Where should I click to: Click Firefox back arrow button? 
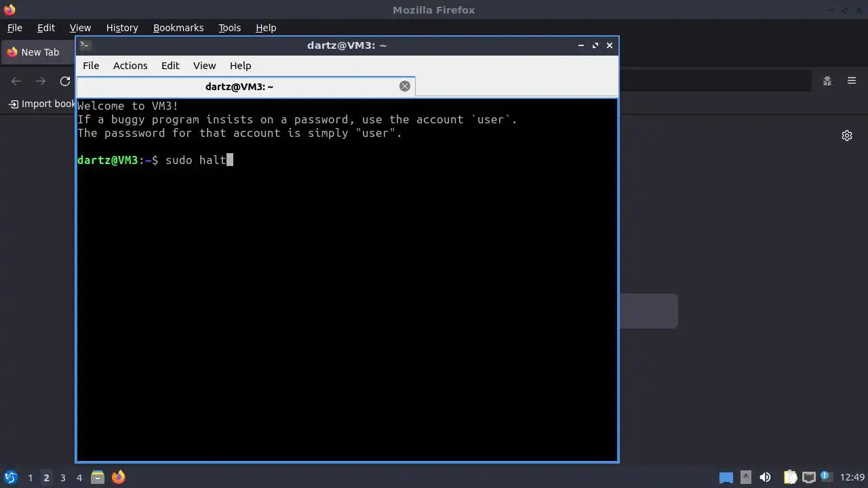(16, 81)
